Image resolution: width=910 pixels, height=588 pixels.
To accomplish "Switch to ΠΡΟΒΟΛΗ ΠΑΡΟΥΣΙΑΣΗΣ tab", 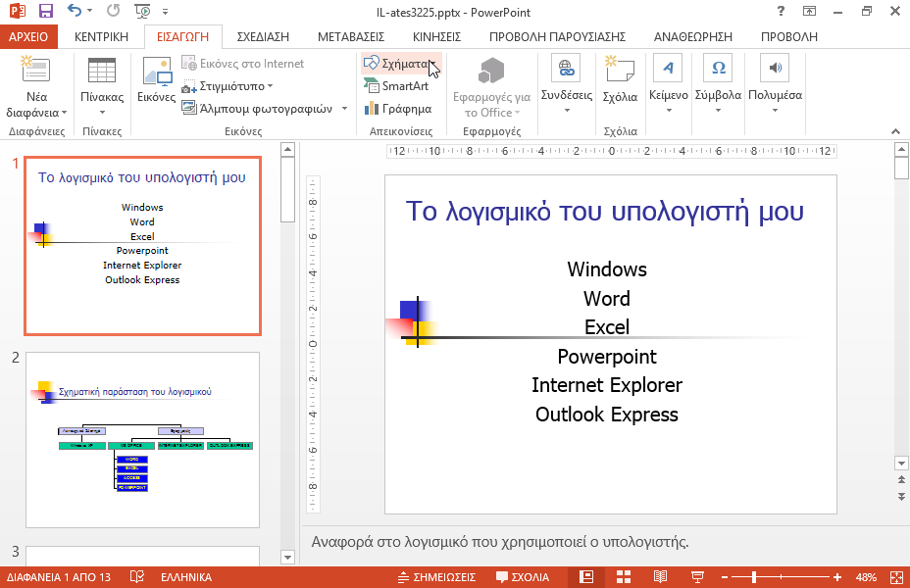I will (557, 37).
